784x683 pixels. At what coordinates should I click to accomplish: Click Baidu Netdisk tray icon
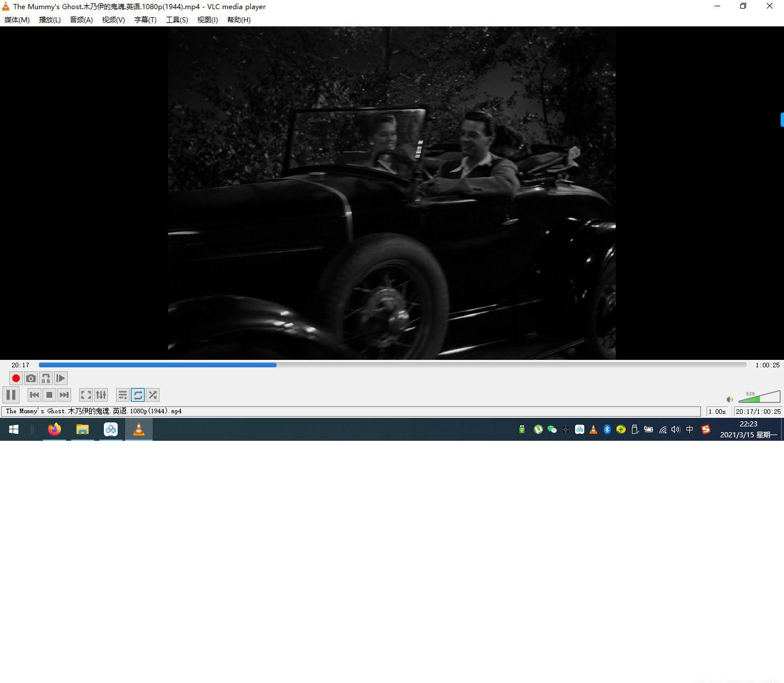580,429
